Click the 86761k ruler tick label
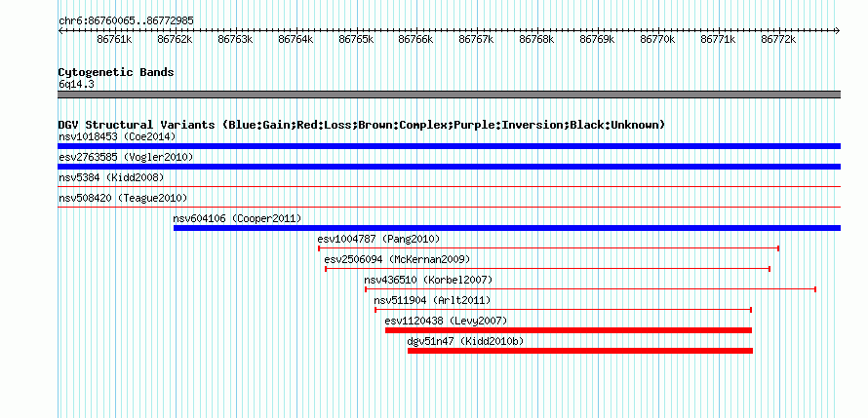The image size is (868, 418). (114, 39)
